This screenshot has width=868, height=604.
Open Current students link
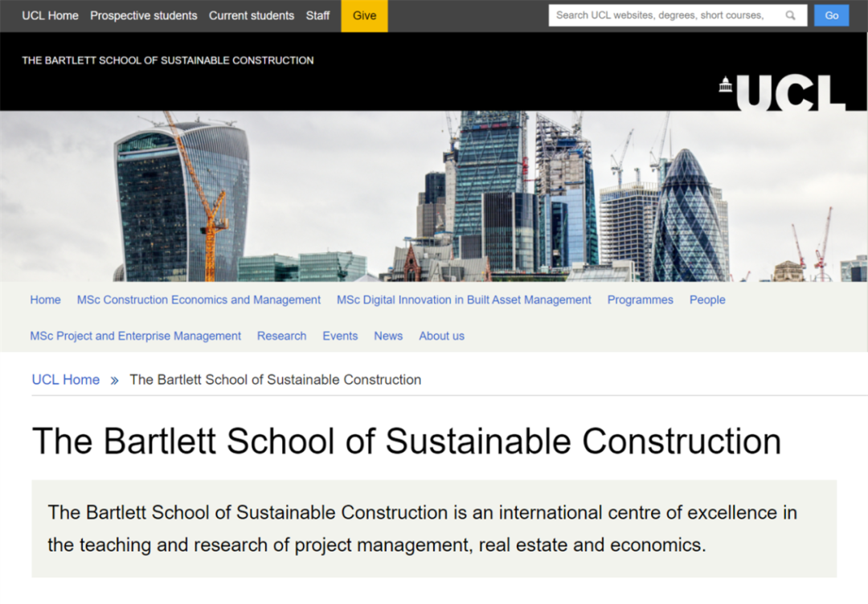click(x=252, y=15)
